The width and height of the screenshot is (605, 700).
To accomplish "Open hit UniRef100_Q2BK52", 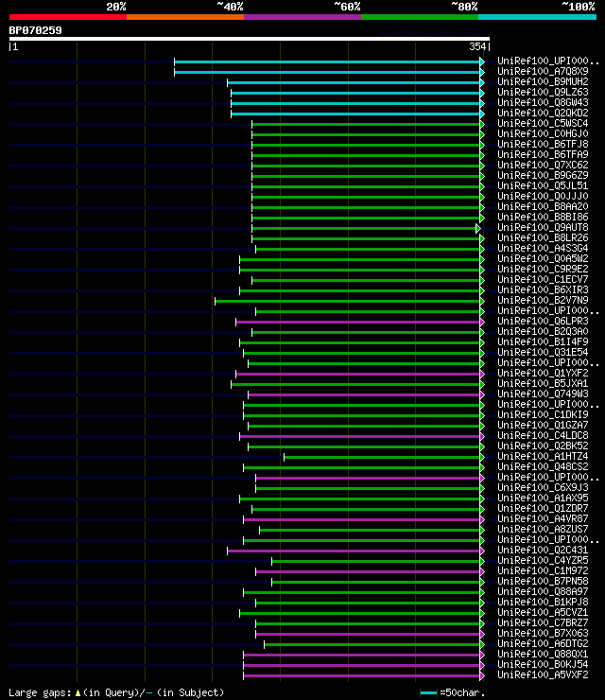I will 543,446.
